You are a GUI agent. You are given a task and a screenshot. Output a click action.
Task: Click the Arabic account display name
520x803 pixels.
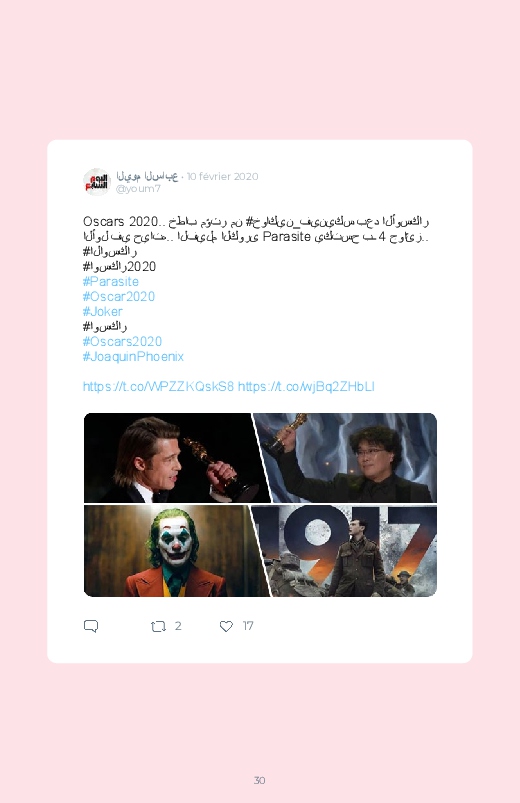147,176
